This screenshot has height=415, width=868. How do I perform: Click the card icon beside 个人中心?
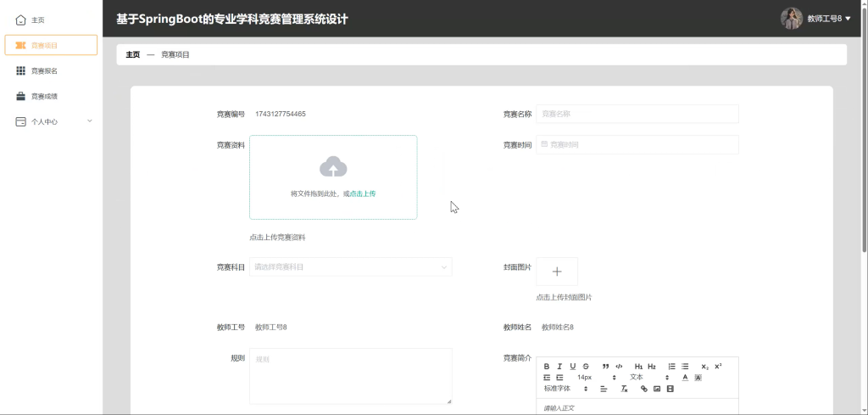point(20,122)
